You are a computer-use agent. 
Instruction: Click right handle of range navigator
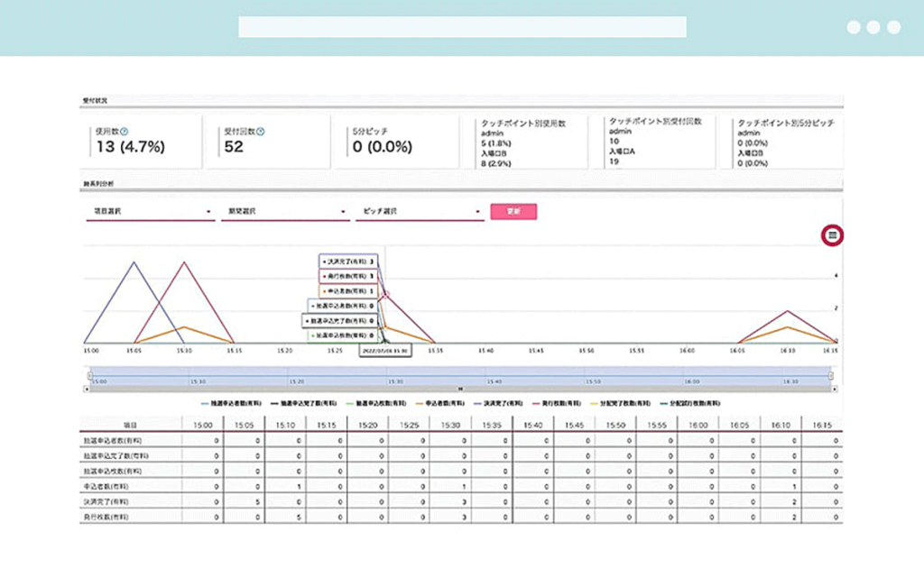(831, 376)
